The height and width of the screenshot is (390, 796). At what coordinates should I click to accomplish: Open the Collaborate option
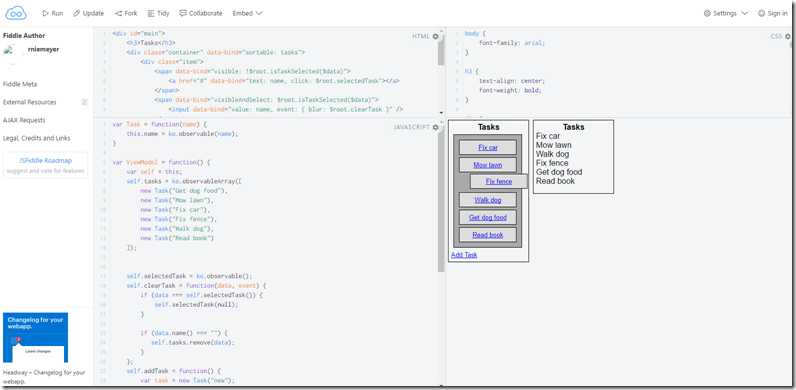point(201,13)
